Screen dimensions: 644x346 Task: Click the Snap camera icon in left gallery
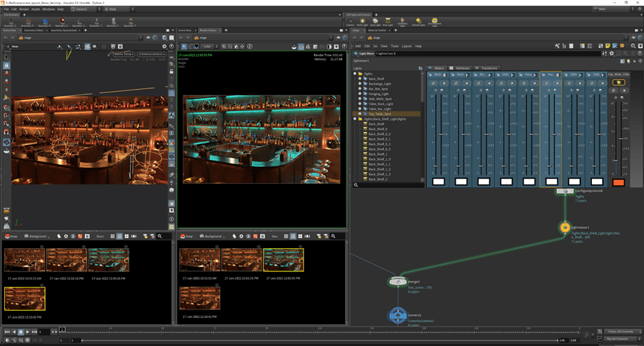point(7,236)
